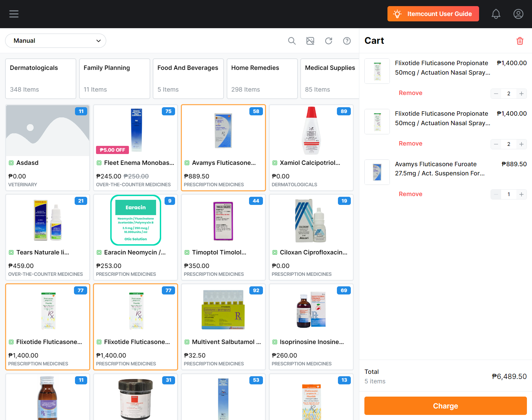Select Dermatologicals category
The image size is (532, 420).
[41, 79]
